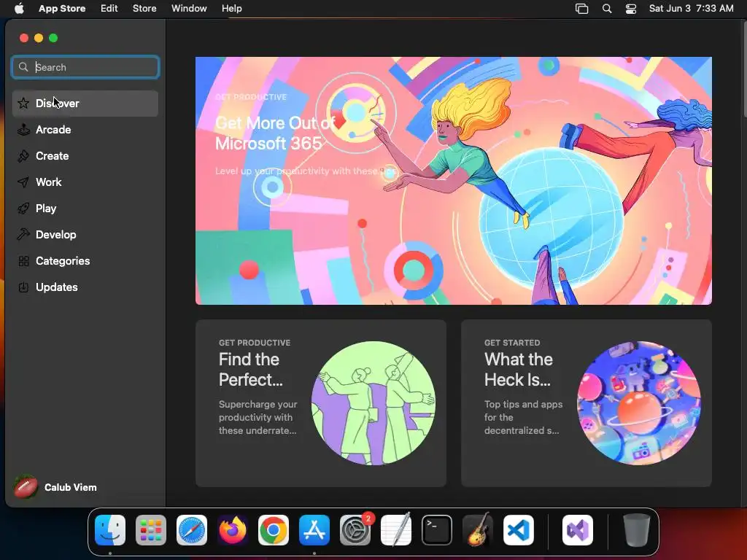Open Visual Studio Code from the Dock
This screenshot has width=747, height=560.
(x=519, y=530)
